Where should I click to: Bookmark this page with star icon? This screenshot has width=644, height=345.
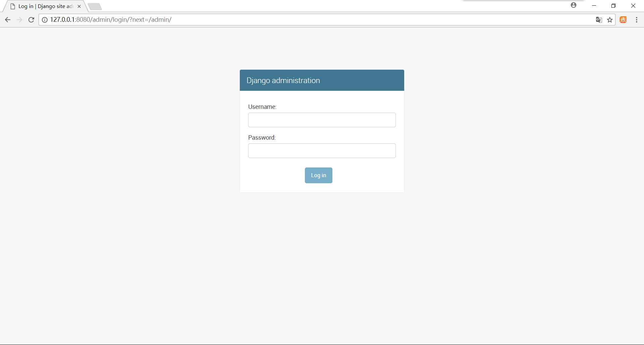coord(610,20)
